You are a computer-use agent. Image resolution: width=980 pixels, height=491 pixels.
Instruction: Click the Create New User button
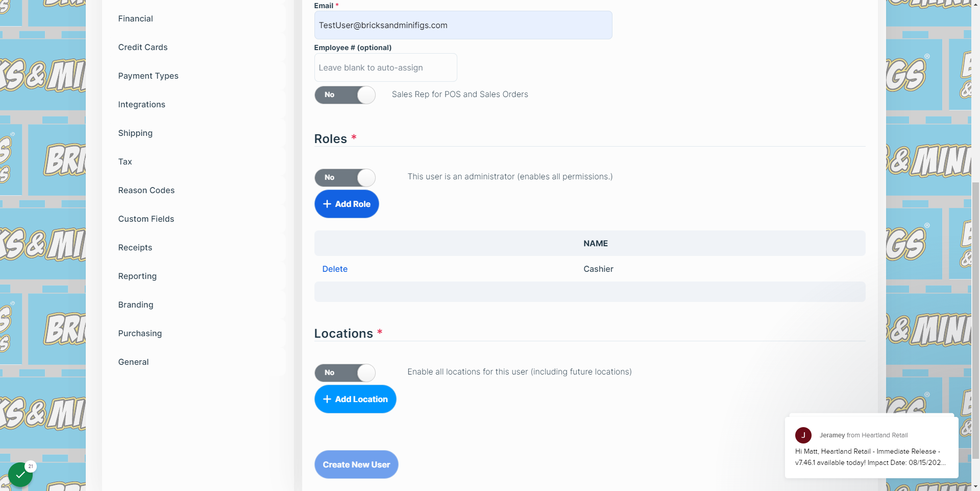(356, 464)
